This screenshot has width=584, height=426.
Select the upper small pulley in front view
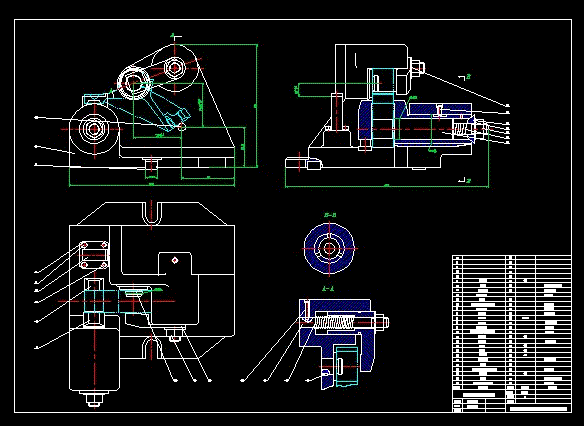[174, 68]
